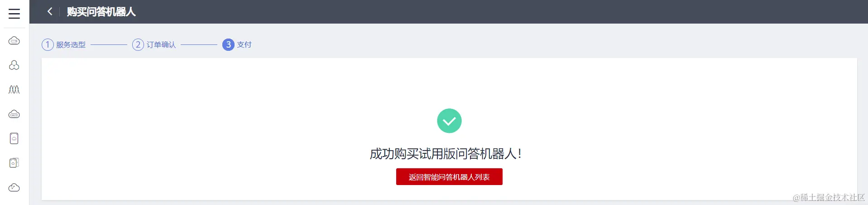Click the second cloud server sidebar icon
The width and height of the screenshot is (868, 205).
click(14, 114)
